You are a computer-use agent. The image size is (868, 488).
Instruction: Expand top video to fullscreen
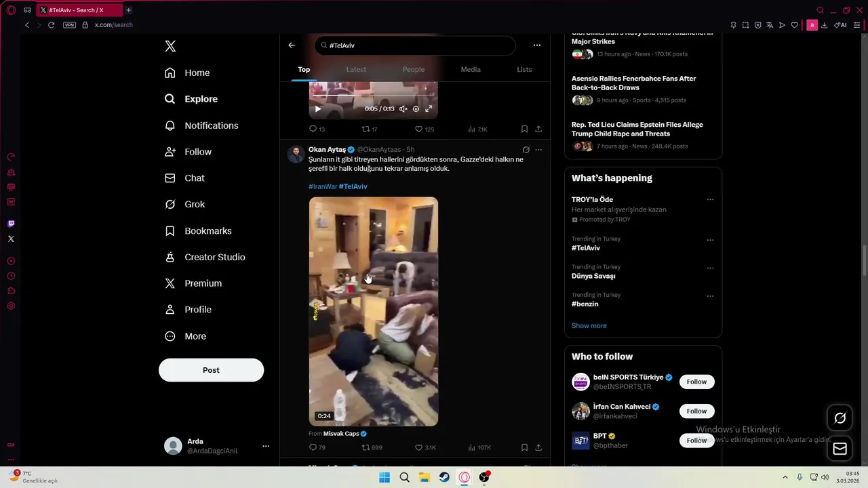pos(429,108)
